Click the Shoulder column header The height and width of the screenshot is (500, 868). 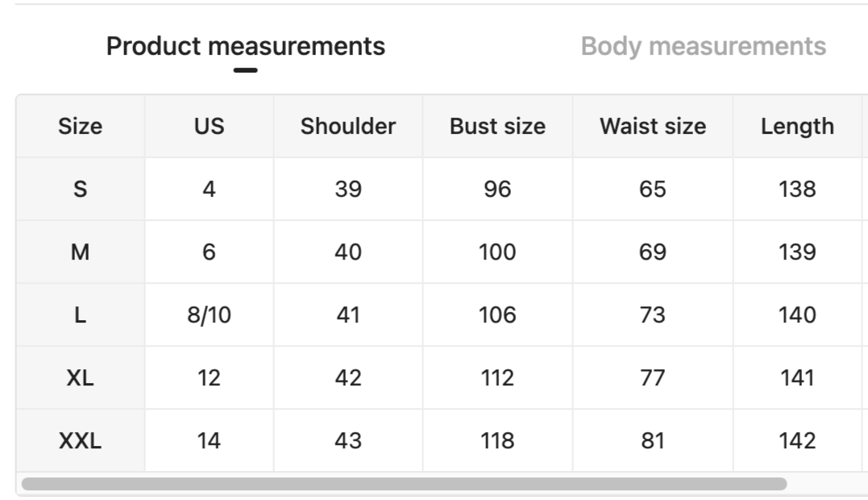[348, 127]
